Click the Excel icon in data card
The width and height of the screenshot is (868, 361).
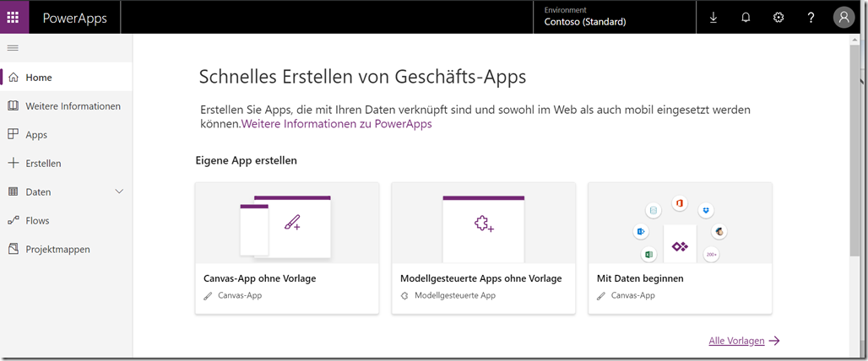[648, 255]
